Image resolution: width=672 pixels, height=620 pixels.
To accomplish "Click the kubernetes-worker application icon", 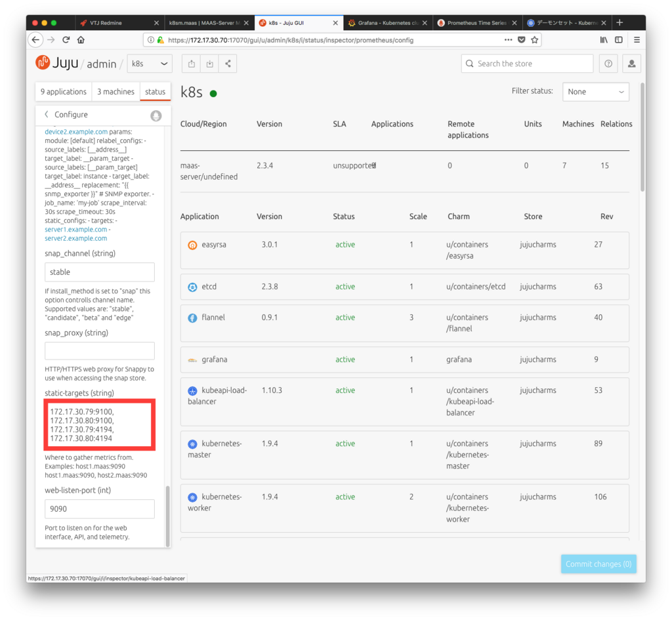I will (x=192, y=497).
